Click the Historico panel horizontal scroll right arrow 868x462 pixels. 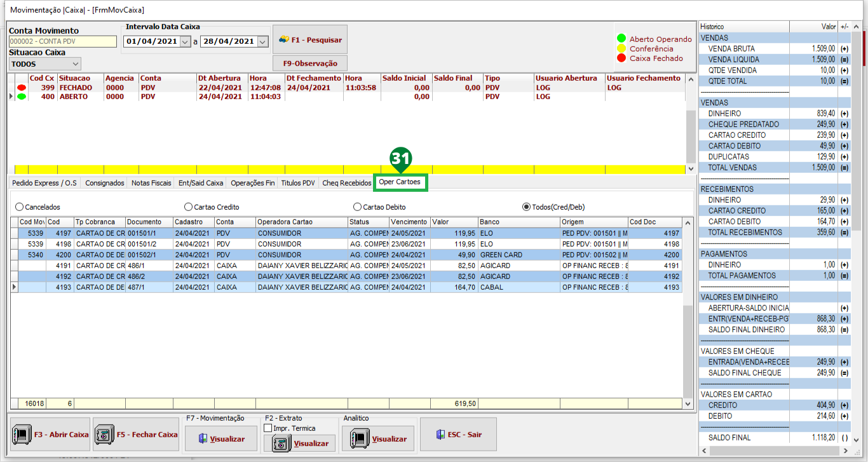(844, 451)
